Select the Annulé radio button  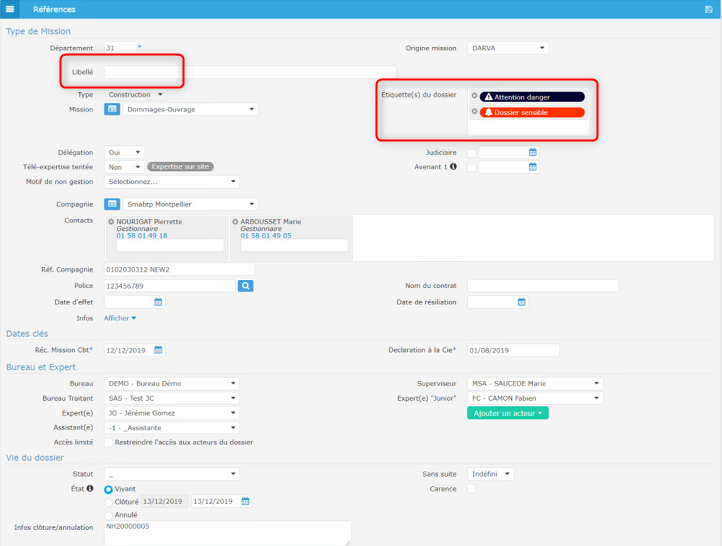click(109, 515)
